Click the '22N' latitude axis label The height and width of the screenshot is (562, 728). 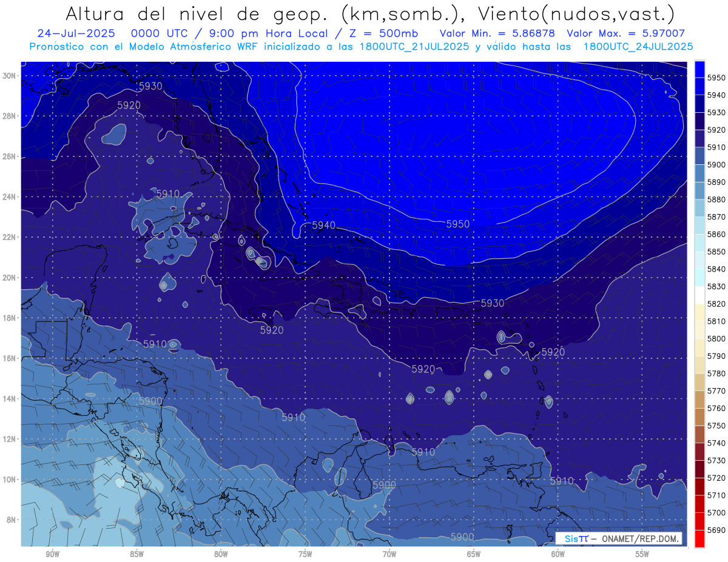[10, 237]
